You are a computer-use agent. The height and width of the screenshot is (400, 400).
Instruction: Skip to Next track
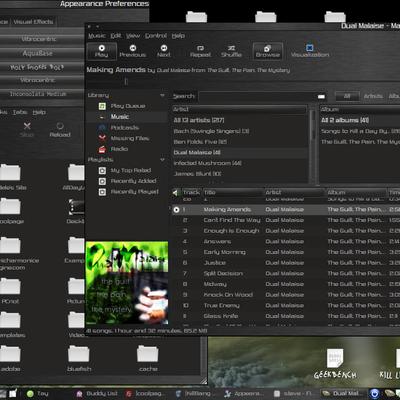pos(164,51)
